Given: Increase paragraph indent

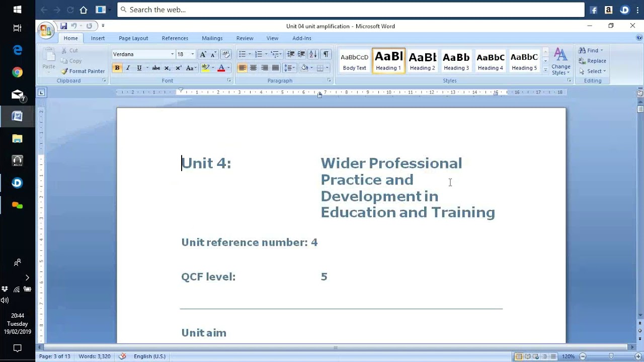Looking at the screenshot, I should (x=301, y=54).
